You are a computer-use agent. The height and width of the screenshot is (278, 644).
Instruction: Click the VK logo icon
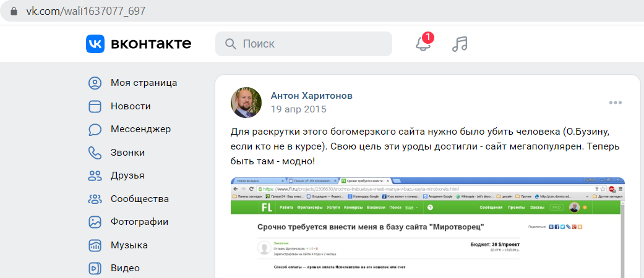pyautogui.click(x=95, y=43)
